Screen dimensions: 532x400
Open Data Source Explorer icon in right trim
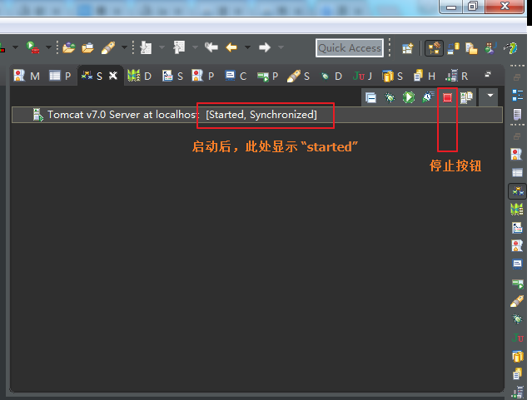click(517, 210)
